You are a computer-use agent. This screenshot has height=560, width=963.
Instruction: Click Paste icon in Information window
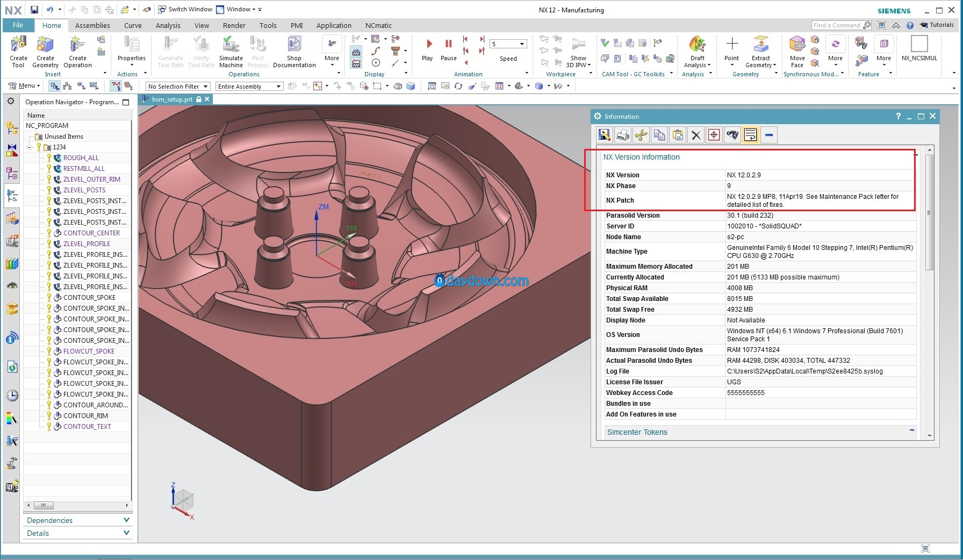coord(678,135)
